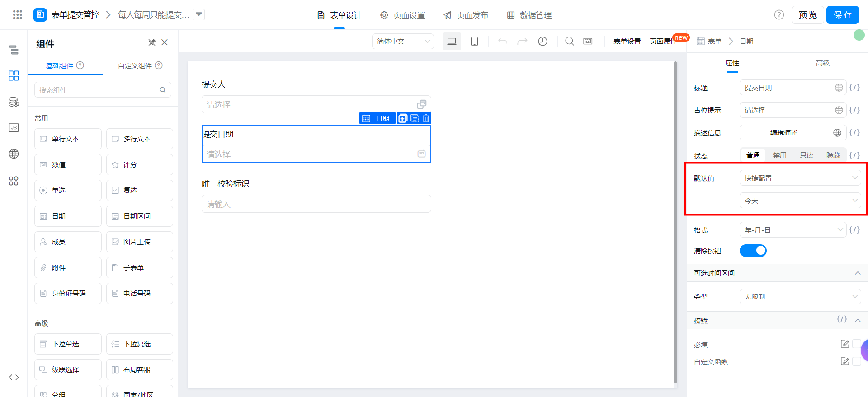This screenshot has width=868, height=397.
Task: Open the 提交人 member select field
Action: [316, 104]
